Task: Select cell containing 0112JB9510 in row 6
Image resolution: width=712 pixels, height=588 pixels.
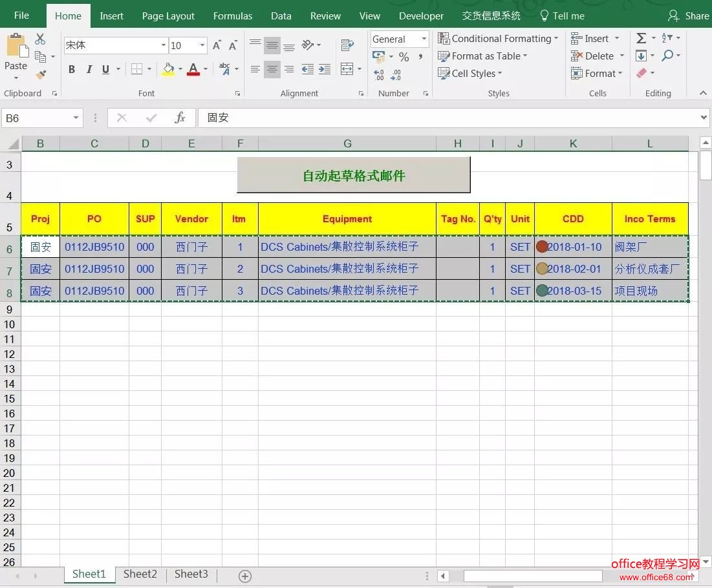Action: [94, 247]
